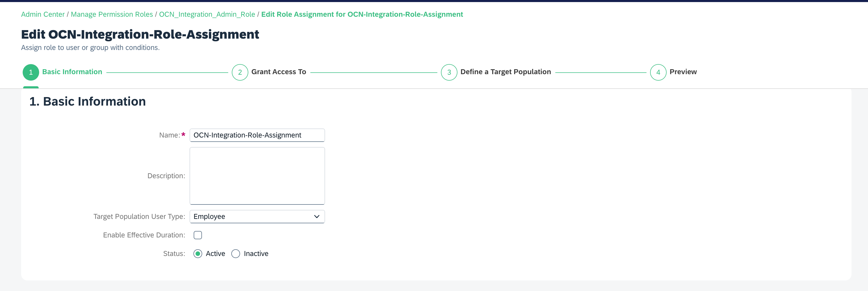Viewport: 868px width, 291px height.
Task: Click into the Description text area
Action: [257, 175]
